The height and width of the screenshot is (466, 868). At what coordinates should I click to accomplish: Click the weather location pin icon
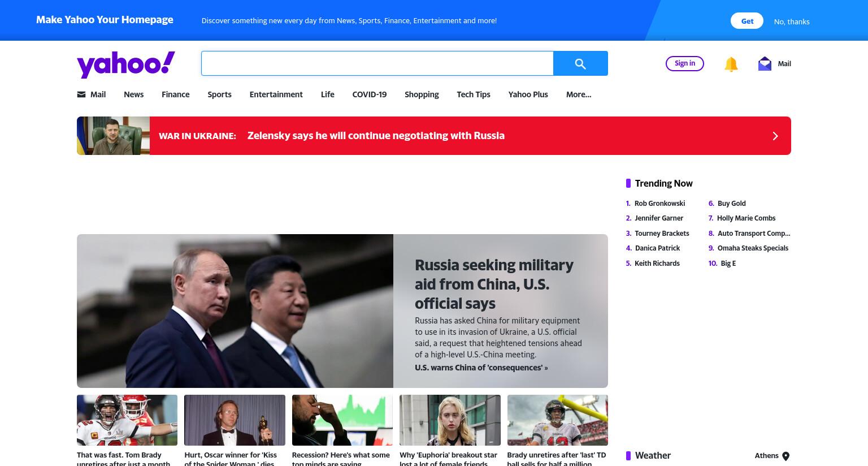[x=785, y=456]
